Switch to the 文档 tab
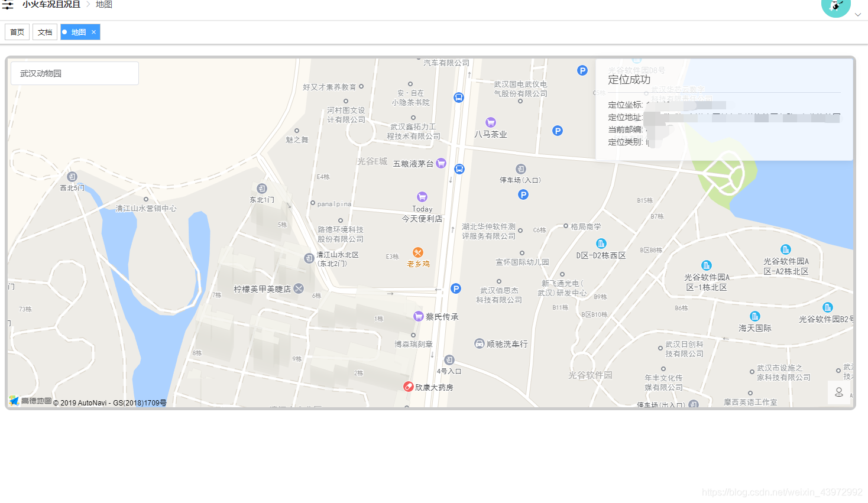This screenshot has width=868, height=503. click(45, 32)
